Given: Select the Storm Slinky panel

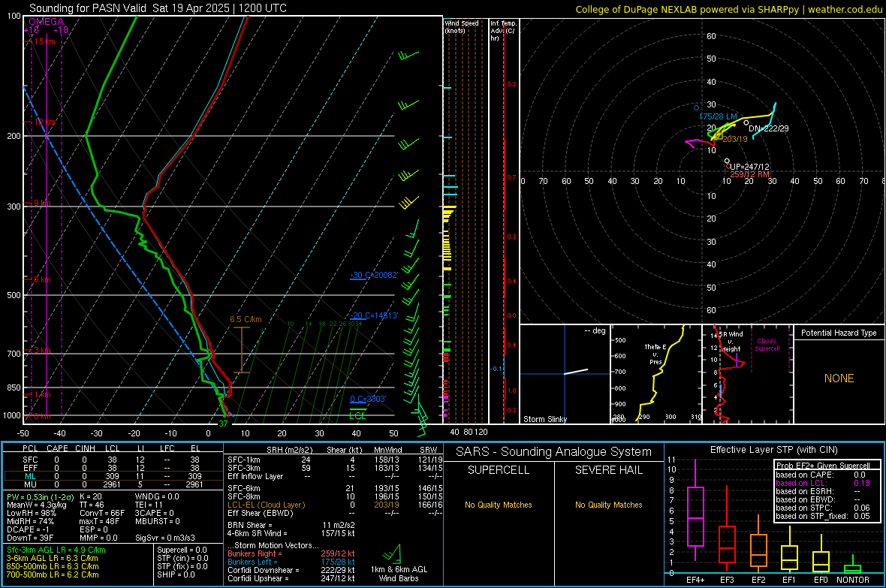Looking at the screenshot, I should [565, 374].
